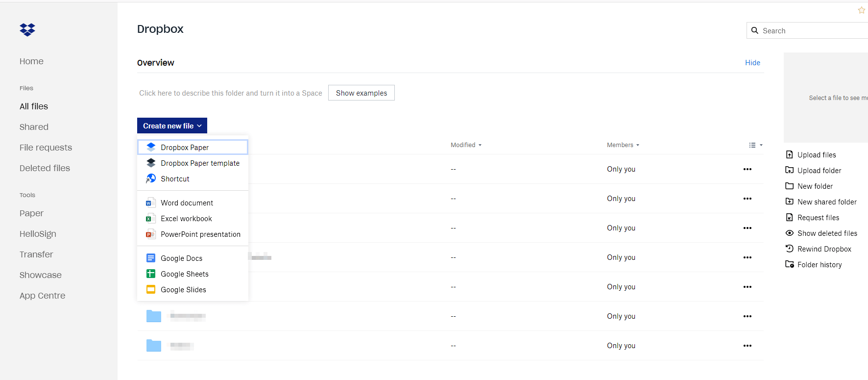Open Transfer in sidebar

(36, 254)
